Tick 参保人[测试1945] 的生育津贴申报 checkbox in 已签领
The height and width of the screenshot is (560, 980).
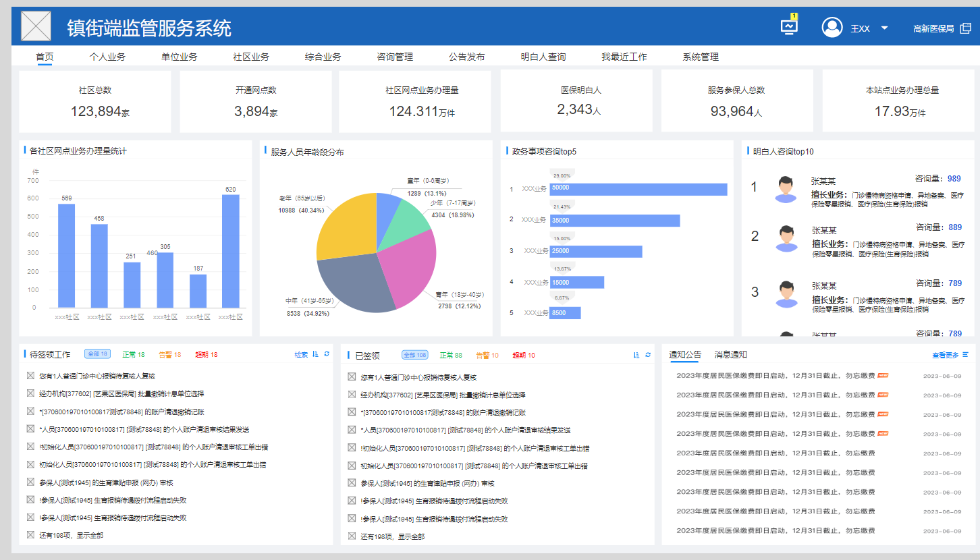[x=352, y=483]
